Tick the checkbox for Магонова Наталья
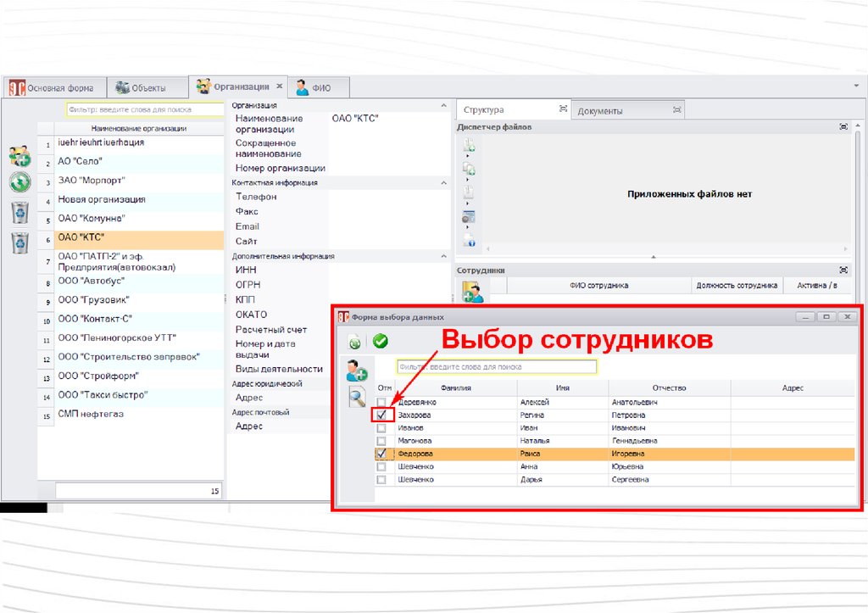 tap(381, 441)
